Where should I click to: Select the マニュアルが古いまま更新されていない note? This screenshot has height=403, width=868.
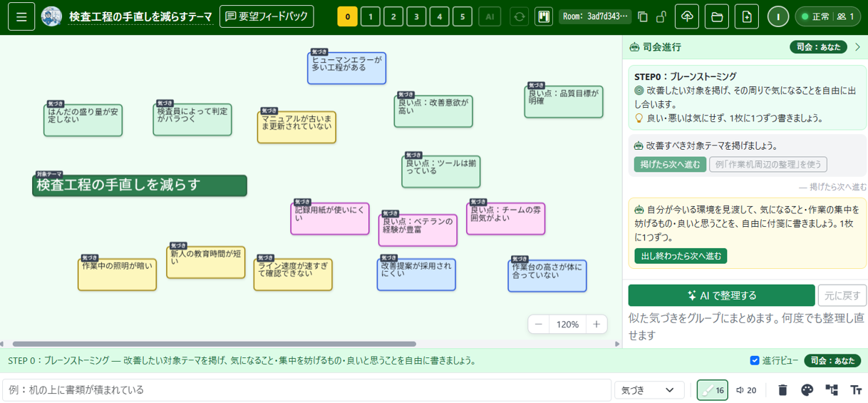[296, 127]
